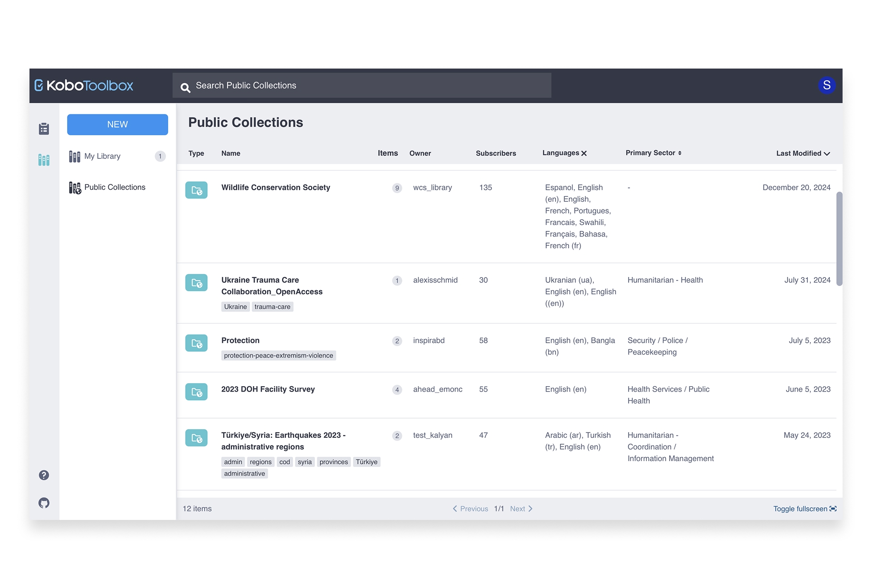The height and width of the screenshot is (588, 873).
Task: Open the user avatar menu
Action: pos(827,85)
